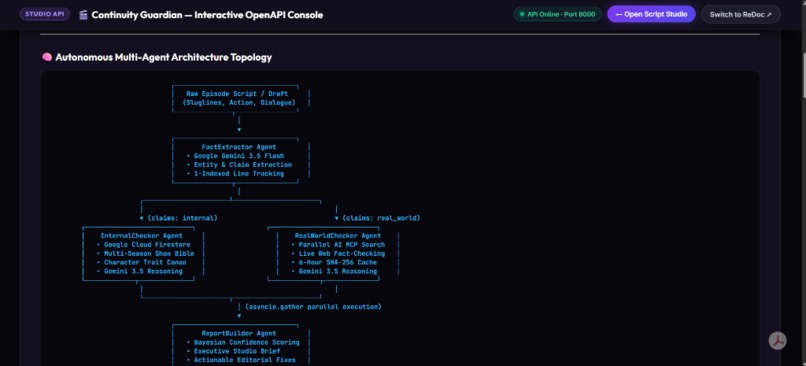Screen dimensions: 806x366
Task: Open Script Studio via purple button
Action: (651, 14)
